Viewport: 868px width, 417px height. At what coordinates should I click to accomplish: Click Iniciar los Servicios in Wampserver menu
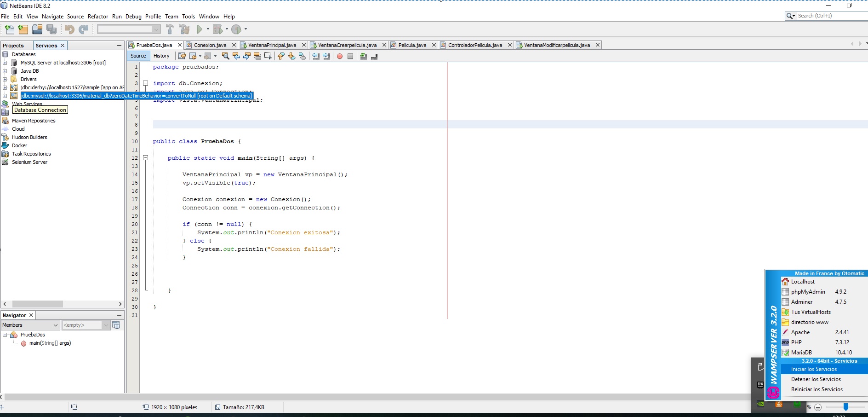pyautogui.click(x=824, y=369)
